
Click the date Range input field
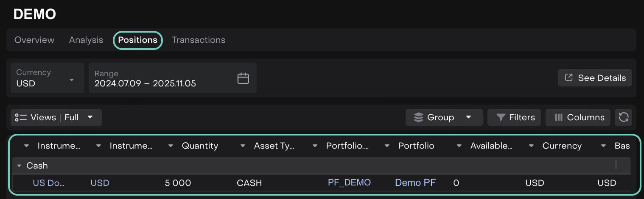point(161,78)
